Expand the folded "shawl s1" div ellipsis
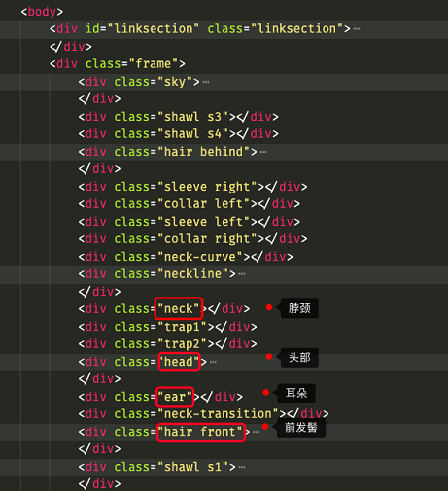Screen dimensions: 448x491 coord(242,467)
